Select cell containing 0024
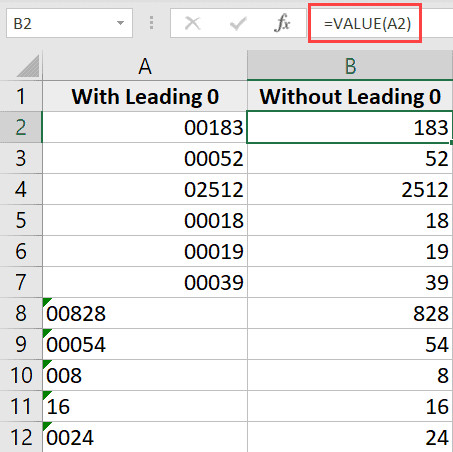 coord(145,437)
